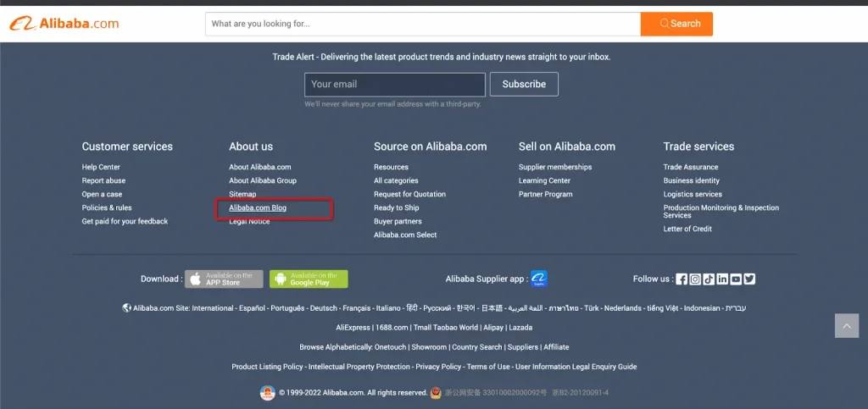Screen dimensions: 868x409
Task: Open AliExpress link
Action: point(353,327)
